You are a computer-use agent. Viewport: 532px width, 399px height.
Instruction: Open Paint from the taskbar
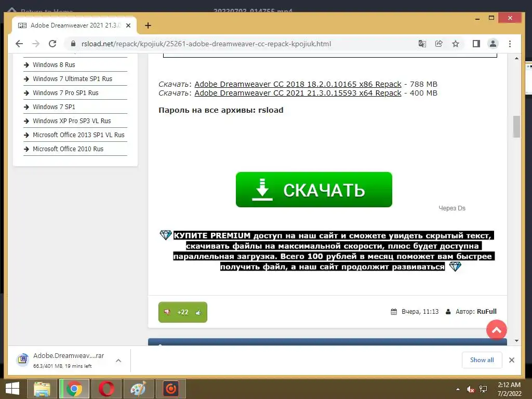(138, 389)
